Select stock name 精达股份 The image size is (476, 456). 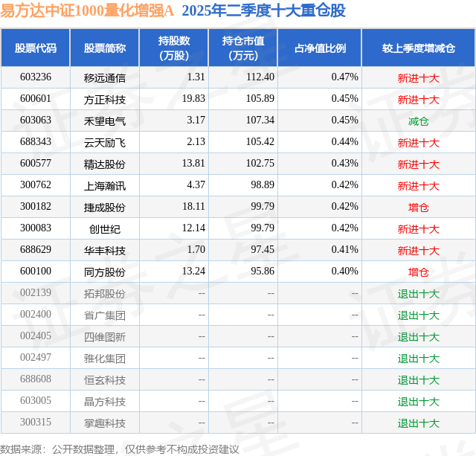point(105,164)
